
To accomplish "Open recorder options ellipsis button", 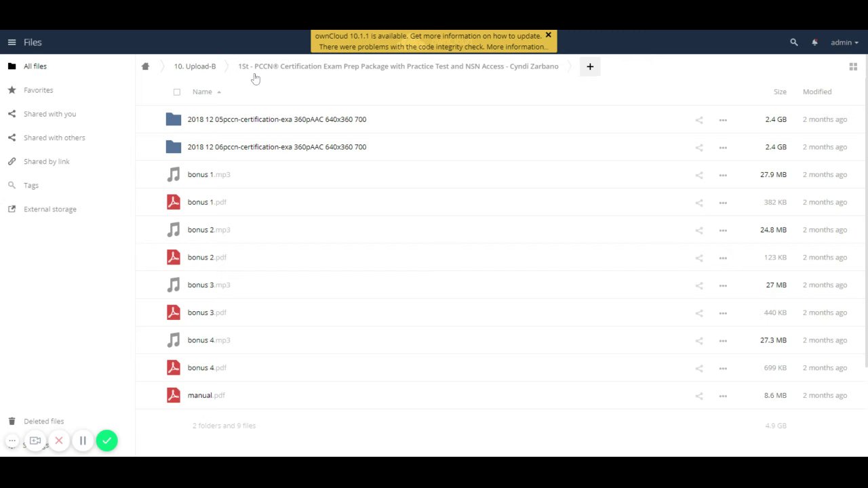I will pos(12,441).
